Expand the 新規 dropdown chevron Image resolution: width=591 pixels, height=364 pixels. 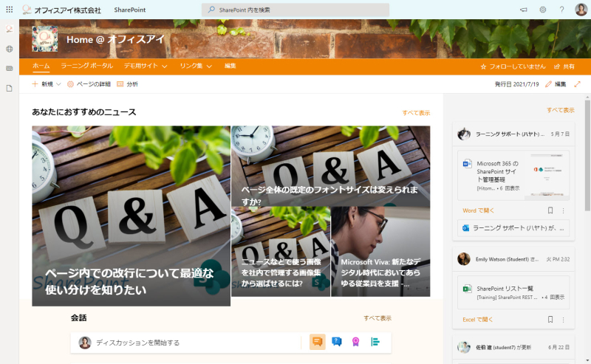point(58,84)
